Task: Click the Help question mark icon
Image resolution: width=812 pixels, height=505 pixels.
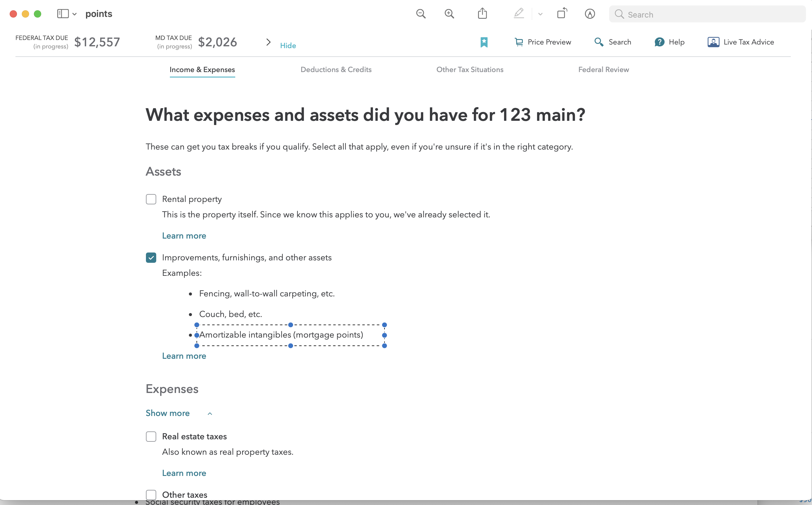Action: click(659, 42)
